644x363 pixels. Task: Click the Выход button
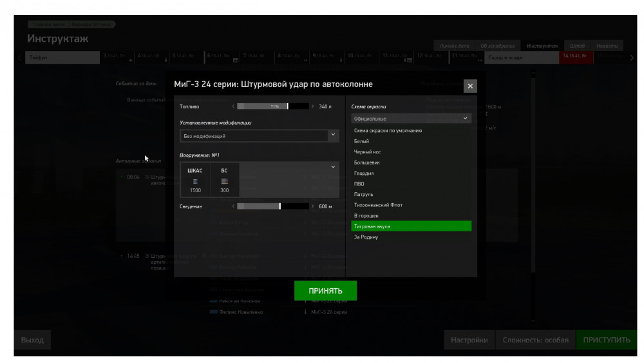[x=32, y=340]
